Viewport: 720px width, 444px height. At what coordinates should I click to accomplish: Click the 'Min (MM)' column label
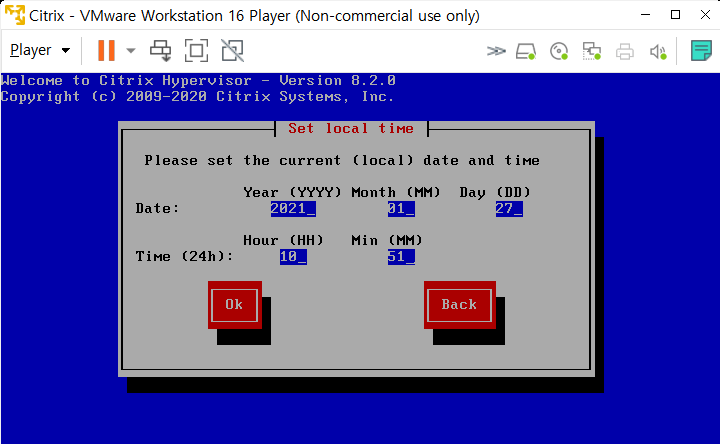(x=387, y=241)
